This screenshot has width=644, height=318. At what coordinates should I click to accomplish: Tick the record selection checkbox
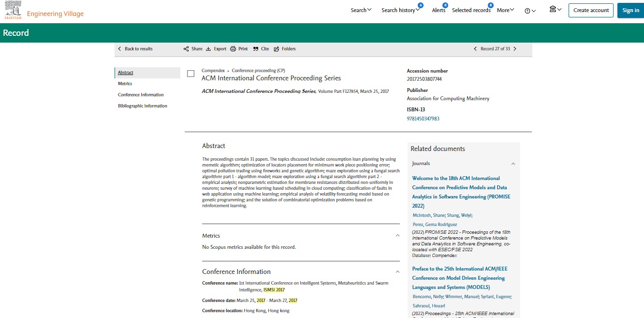190,74
